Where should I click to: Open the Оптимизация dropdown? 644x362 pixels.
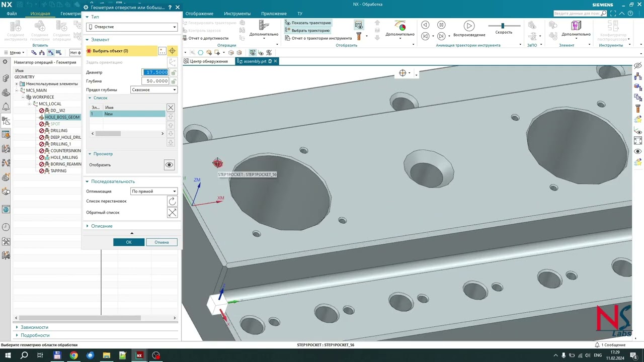[x=154, y=192]
